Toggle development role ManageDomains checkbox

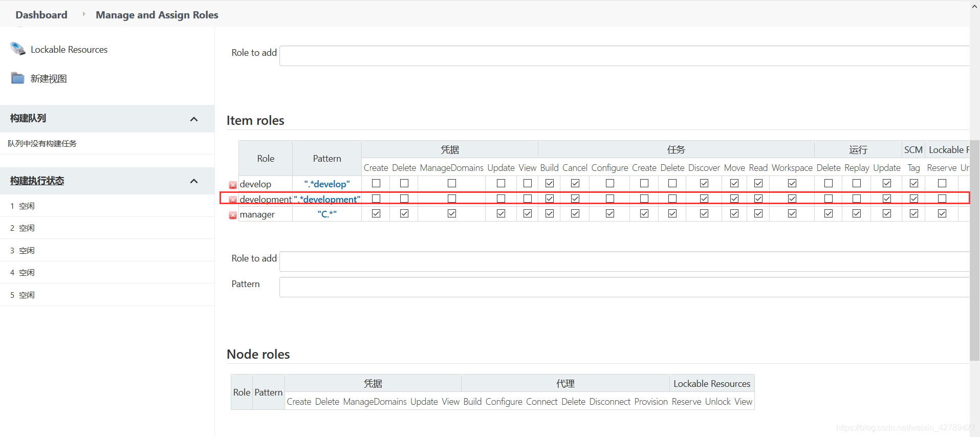pyautogui.click(x=452, y=199)
